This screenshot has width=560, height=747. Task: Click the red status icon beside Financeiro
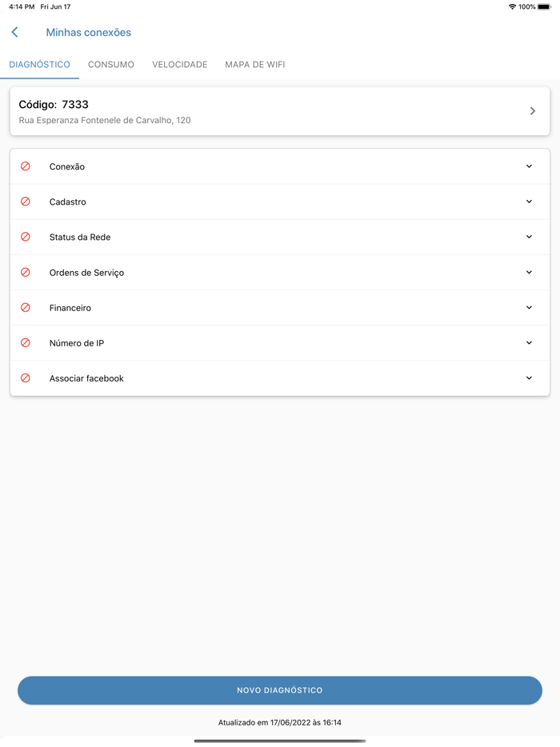(26, 307)
